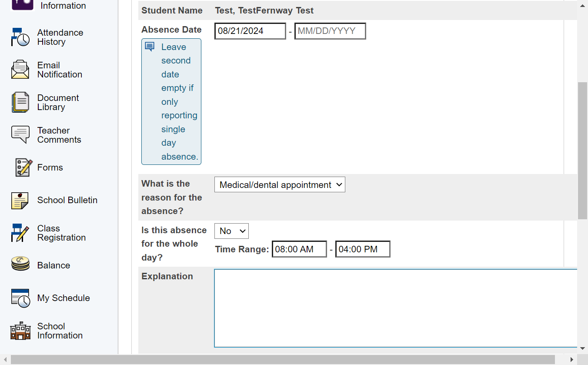Navigate to Document Library
588x365 pixels.
click(x=58, y=102)
